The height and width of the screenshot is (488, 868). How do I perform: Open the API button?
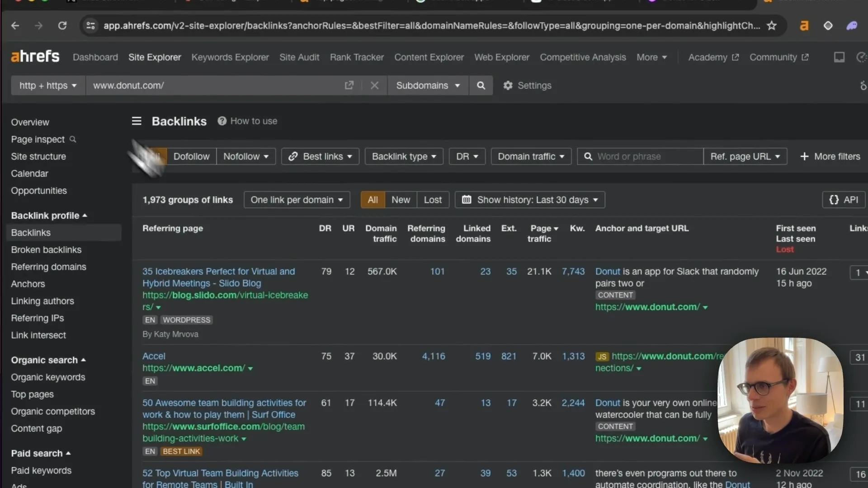(x=844, y=200)
